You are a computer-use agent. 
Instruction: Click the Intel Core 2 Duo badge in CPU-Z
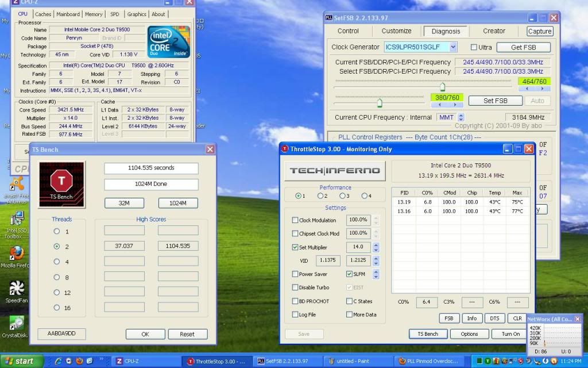tap(168, 41)
